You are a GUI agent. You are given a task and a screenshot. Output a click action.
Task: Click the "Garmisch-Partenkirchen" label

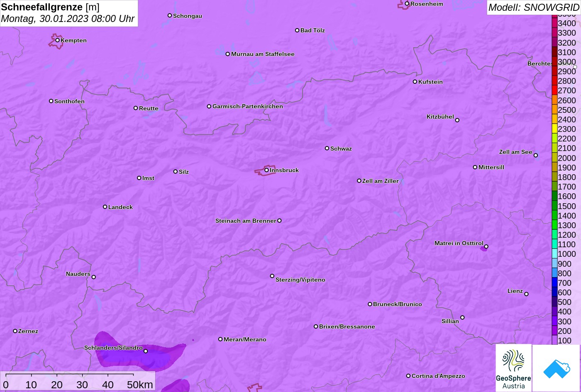(x=248, y=106)
